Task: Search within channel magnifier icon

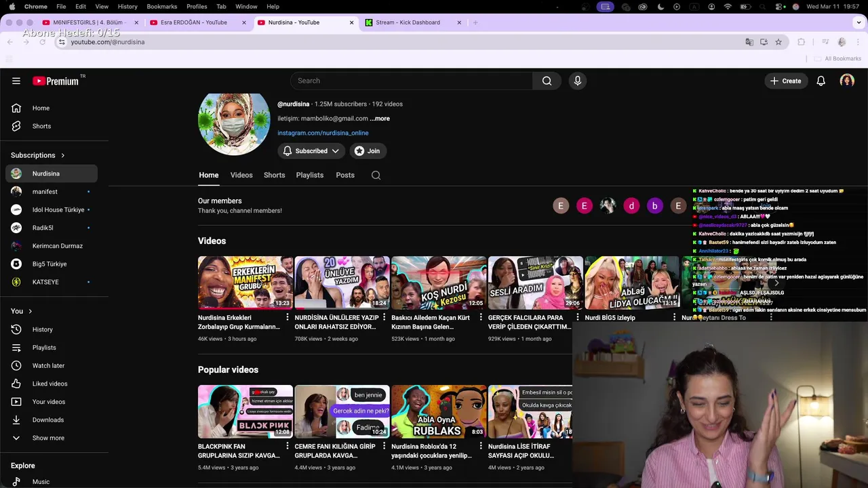Action: tap(376, 175)
